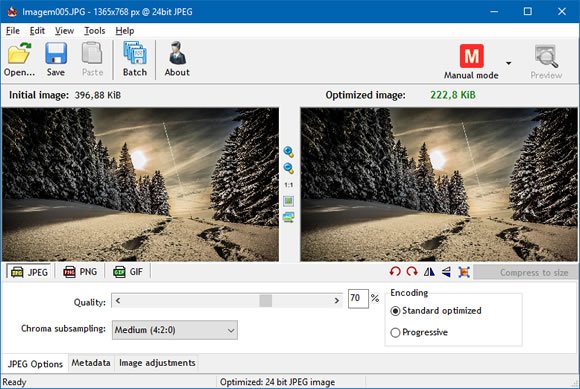This screenshot has width=580, height=389.
Task: Click the Preview magnifier icon
Action: point(546,56)
